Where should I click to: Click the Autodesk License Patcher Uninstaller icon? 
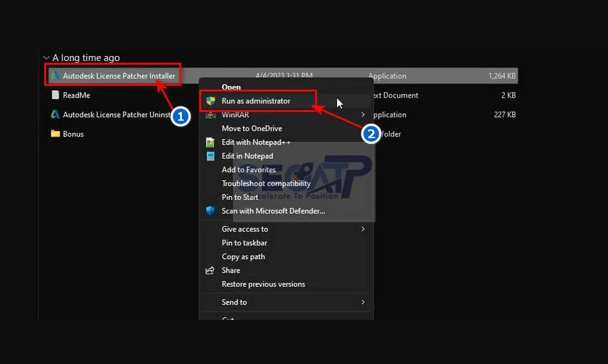click(x=55, y=114)
